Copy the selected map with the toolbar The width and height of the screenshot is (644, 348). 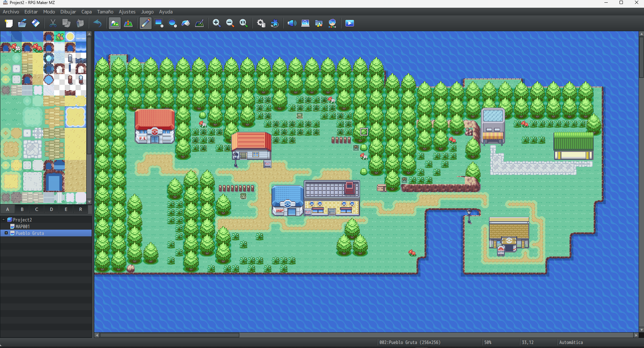pos(66,23)
